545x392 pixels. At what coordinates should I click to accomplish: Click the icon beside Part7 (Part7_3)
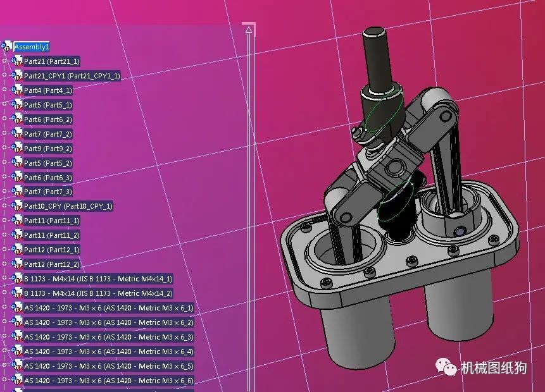(x=16, y=192)
